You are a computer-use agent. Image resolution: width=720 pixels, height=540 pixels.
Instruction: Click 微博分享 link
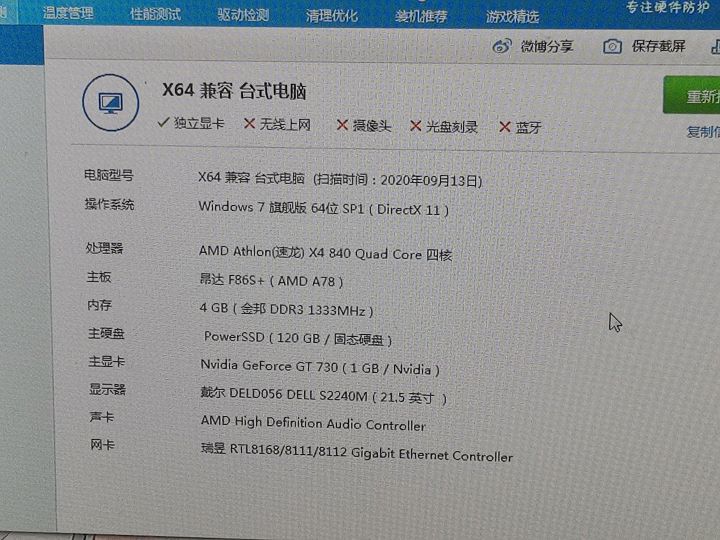point(546,46)
